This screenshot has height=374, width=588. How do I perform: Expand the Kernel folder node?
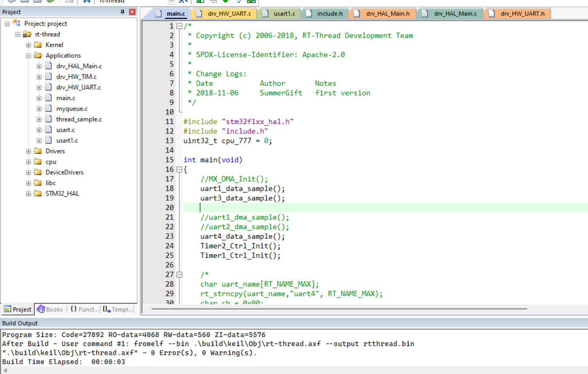(28, 45)
